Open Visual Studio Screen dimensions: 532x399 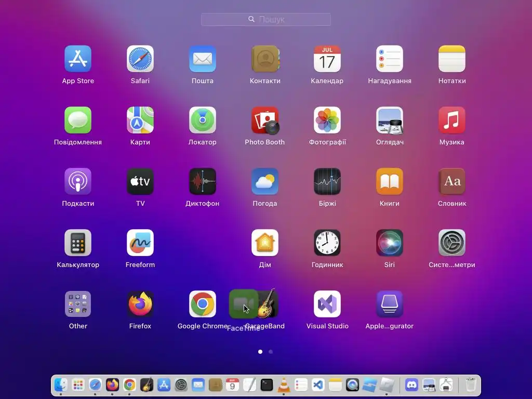(327, 304)
